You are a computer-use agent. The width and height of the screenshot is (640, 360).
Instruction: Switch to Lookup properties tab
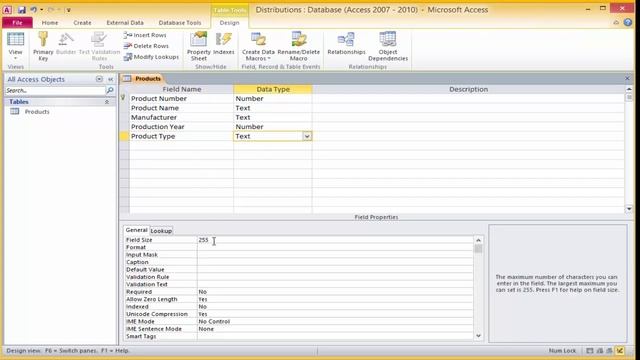pyautogui.click(x=161, y=231)
